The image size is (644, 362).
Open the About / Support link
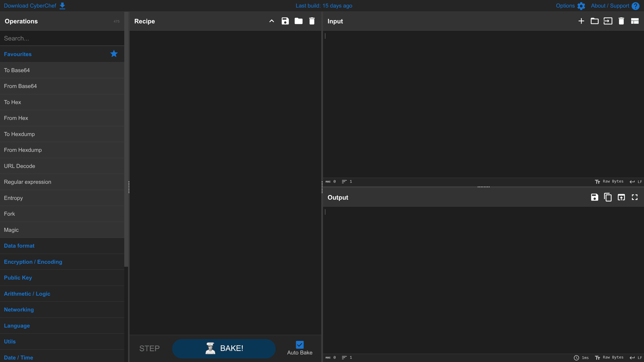615,6
